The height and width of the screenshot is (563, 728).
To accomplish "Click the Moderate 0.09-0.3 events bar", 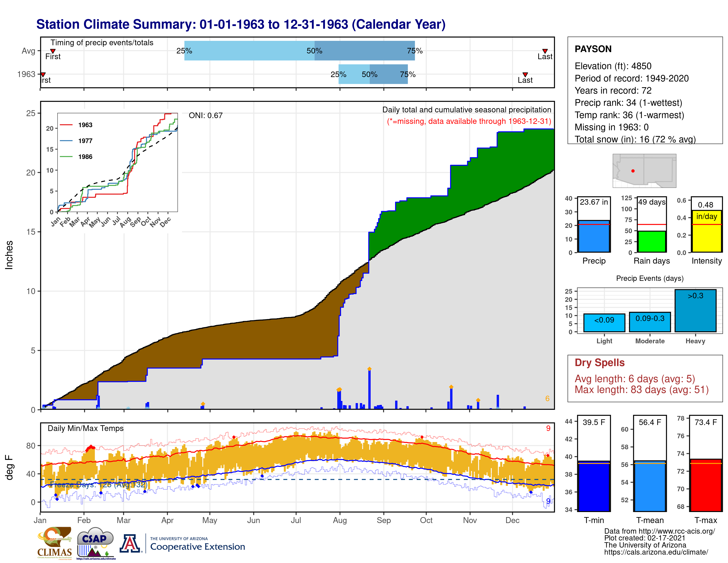I will (650, 322).
